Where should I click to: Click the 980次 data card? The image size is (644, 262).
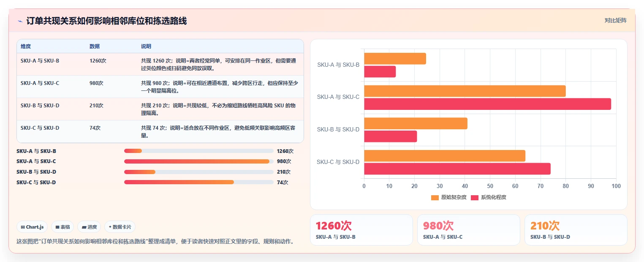(x=468, y=230)
